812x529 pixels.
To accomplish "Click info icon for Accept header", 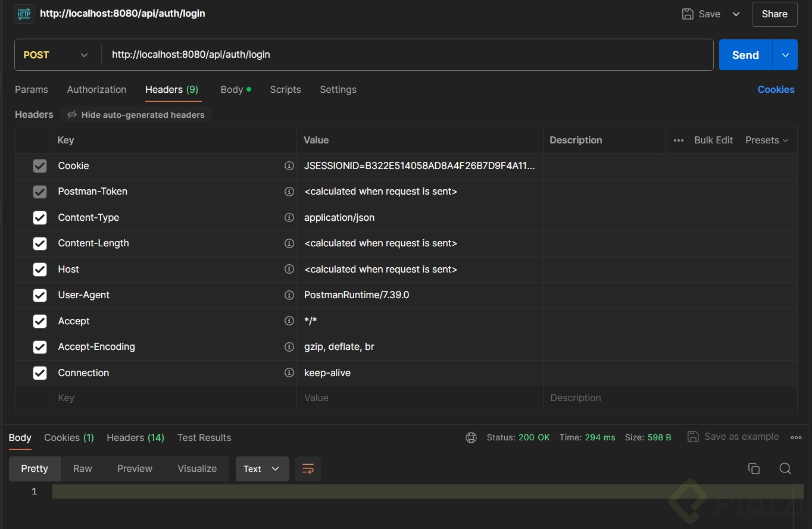I will click(x=289, y=321).
